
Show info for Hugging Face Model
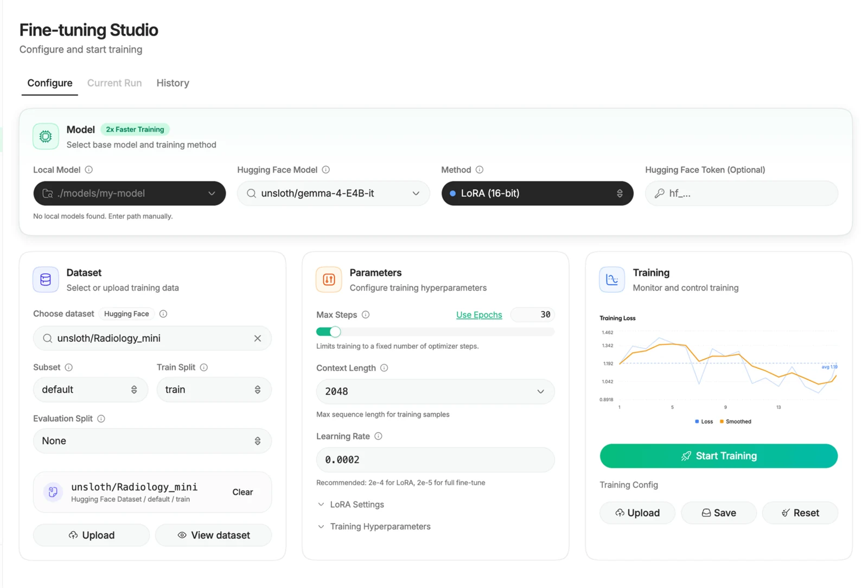click(326, 170)
